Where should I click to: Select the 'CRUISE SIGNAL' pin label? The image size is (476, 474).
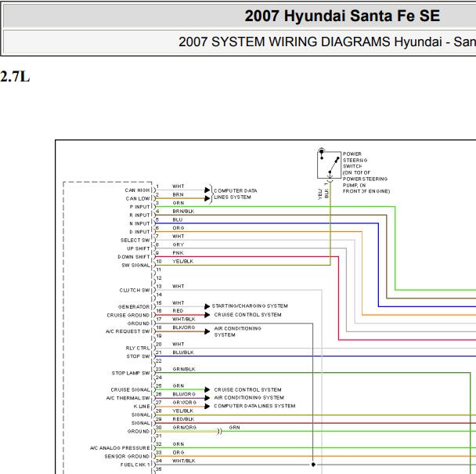point(130,390)
